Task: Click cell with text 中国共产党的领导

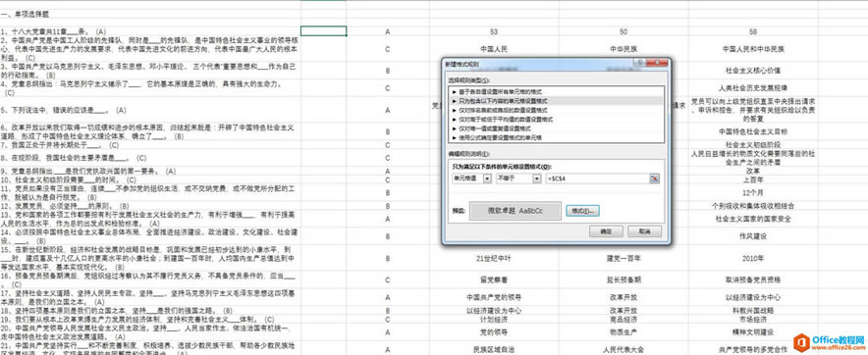Action: point(494,297)
